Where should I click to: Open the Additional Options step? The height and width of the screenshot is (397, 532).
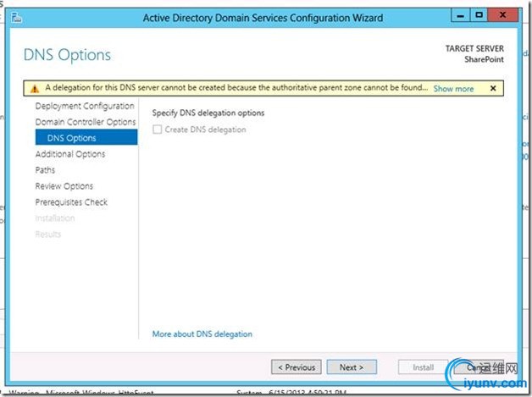coord(70,154)
